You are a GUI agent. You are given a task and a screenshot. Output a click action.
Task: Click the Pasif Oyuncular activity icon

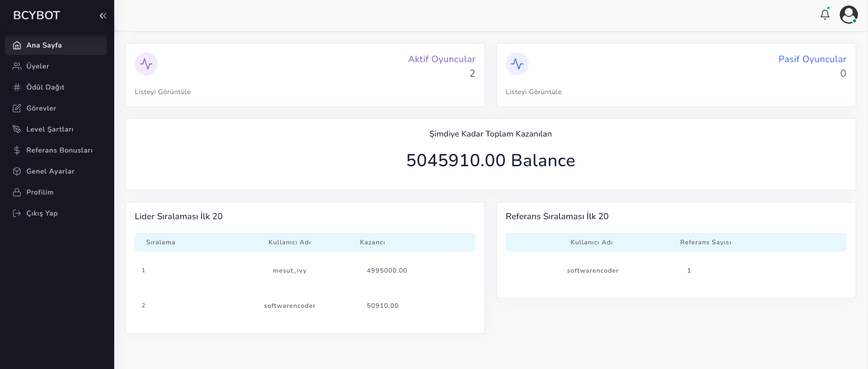click(x=517, y=64)
